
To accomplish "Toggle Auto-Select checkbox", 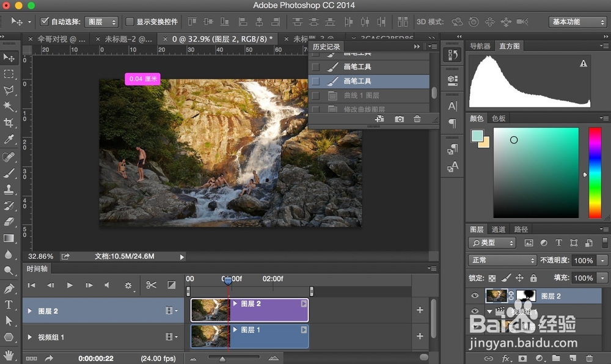I will coord(45,21).
